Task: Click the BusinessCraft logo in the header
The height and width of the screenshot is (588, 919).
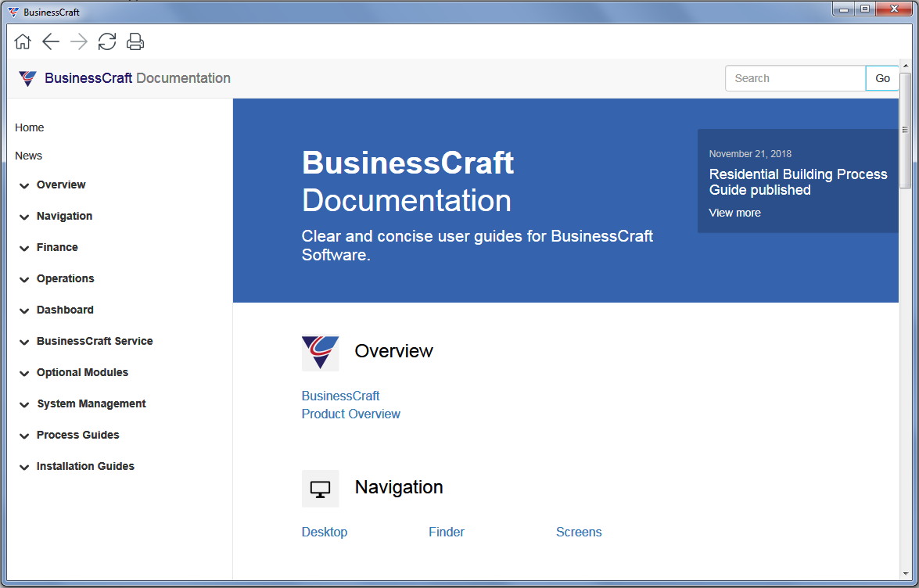Action: (x=27, y=78)
